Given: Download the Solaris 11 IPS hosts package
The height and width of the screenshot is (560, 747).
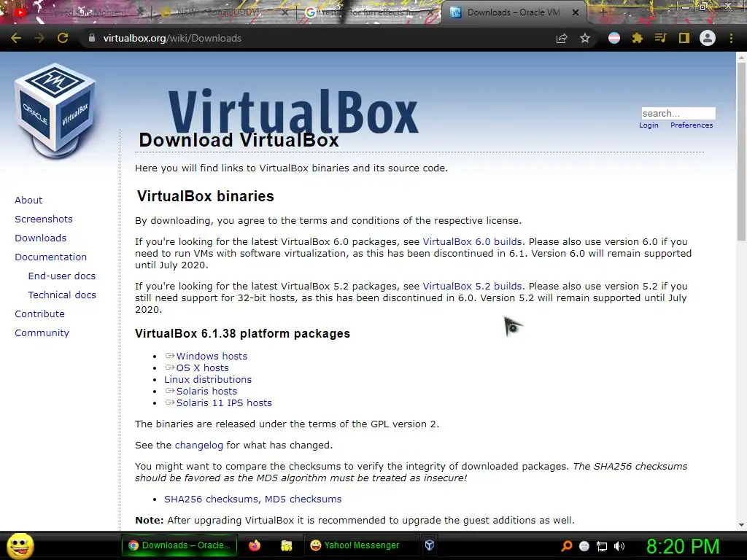Looking at the screenshot, I should [224, 402].
